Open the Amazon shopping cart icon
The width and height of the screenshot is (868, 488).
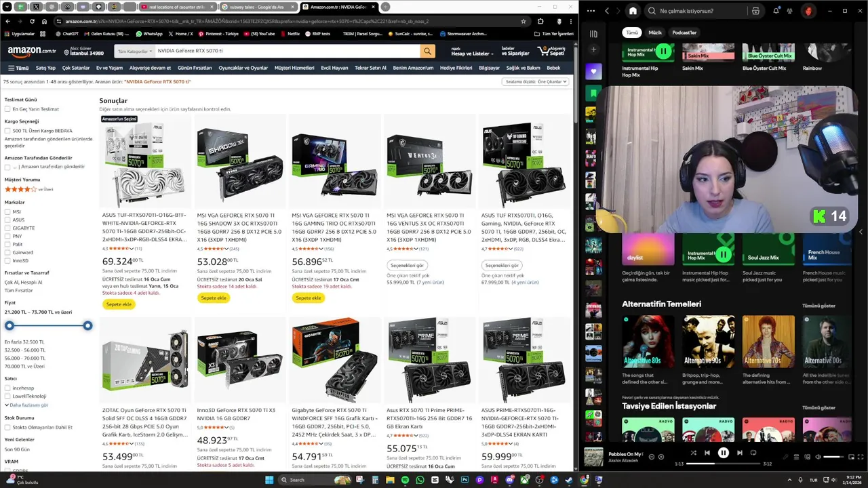[x=551, y=51]
